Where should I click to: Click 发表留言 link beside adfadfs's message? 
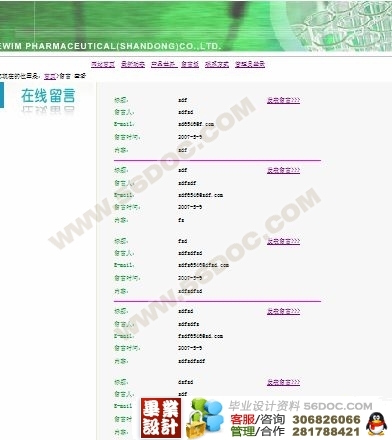point(283,311)
